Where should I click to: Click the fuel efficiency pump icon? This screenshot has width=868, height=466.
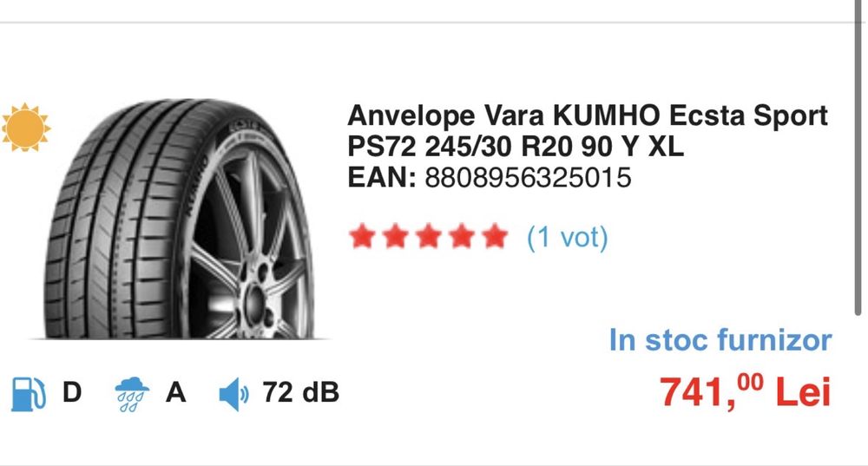pyautogui.click(x=29, y=394)
